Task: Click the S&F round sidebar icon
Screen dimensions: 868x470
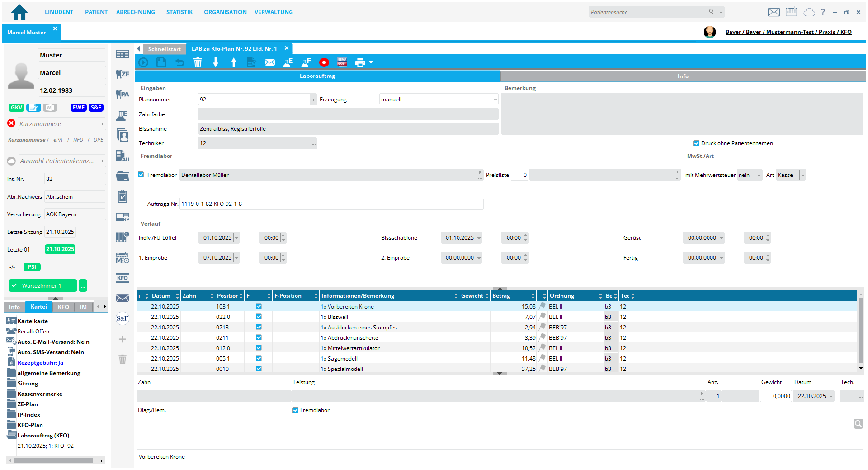Action: [x=122, y=318]
